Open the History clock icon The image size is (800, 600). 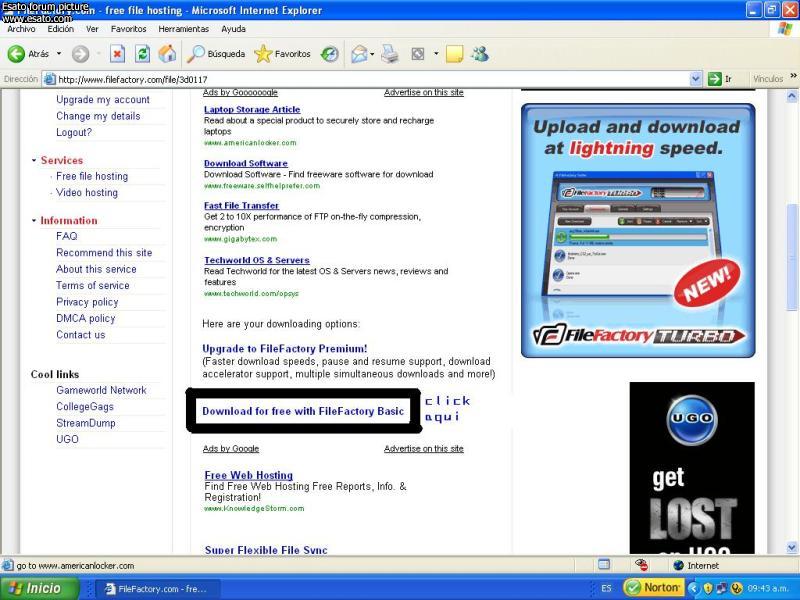click(330, 54)
